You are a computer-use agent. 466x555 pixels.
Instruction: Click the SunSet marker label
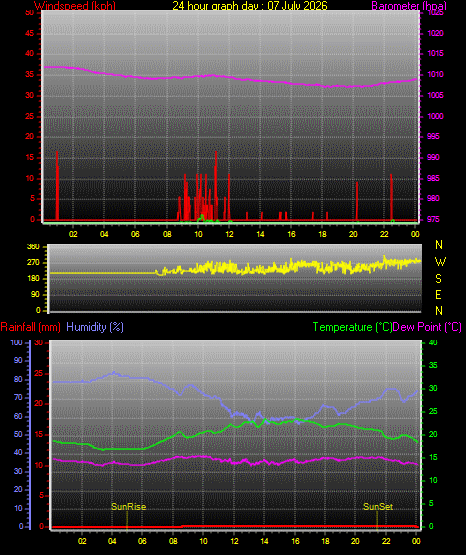[378, 507]
